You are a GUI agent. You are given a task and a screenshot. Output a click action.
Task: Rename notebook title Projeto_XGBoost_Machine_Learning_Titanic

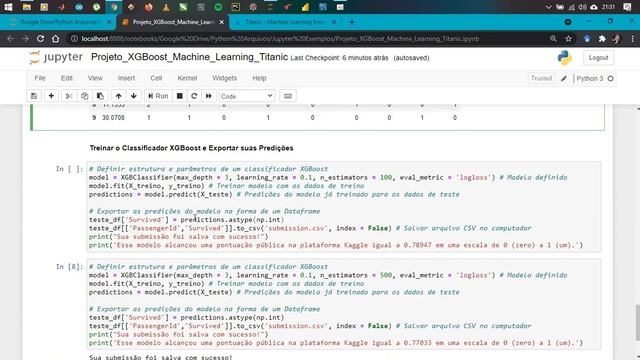(x=189, y=57)
